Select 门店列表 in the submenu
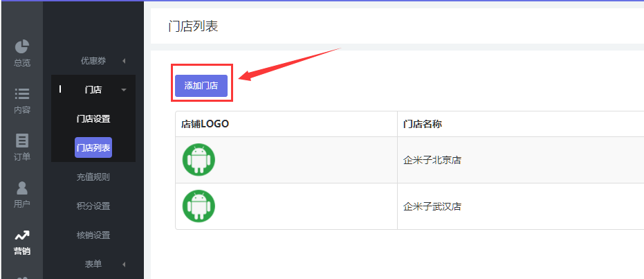Viewport: 644px width, 279px height. tap(93, 147)
